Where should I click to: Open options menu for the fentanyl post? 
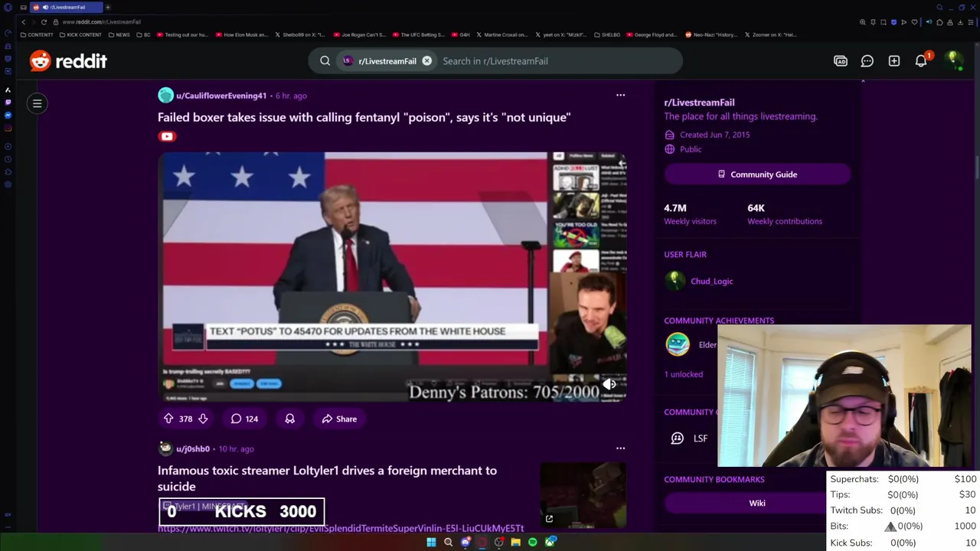point(620,96)
